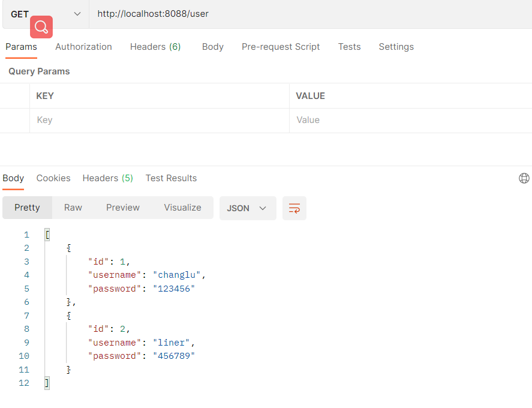The height and width of the screenshot is (408, 532).
Task: Click the red magnifier search icon
Action: pyautogui.click(x=41, y=27)
